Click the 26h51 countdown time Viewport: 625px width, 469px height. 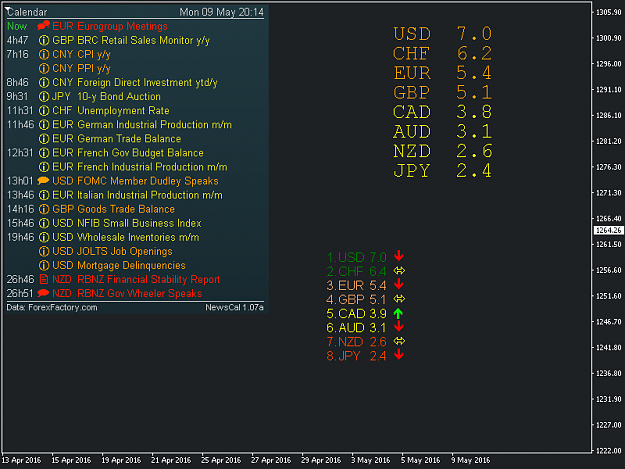click(20, 293)
